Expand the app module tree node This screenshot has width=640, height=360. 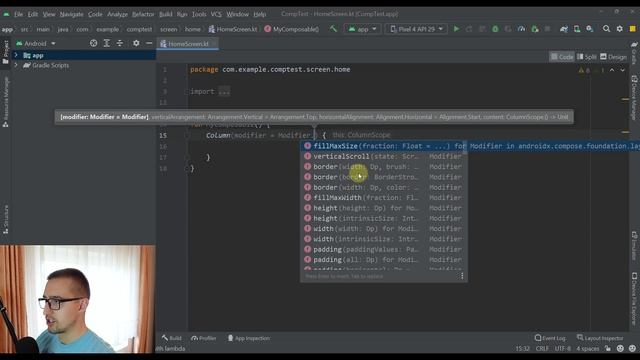point(16,55)
